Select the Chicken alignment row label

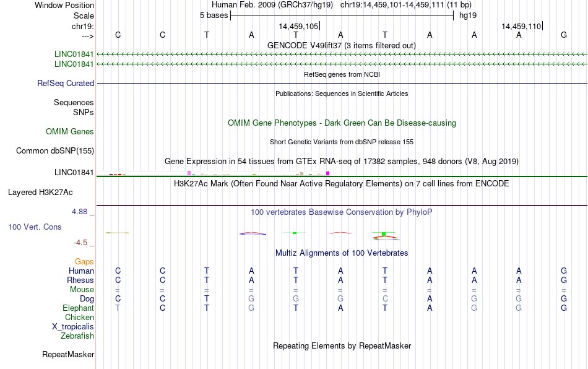click(79, 317)
